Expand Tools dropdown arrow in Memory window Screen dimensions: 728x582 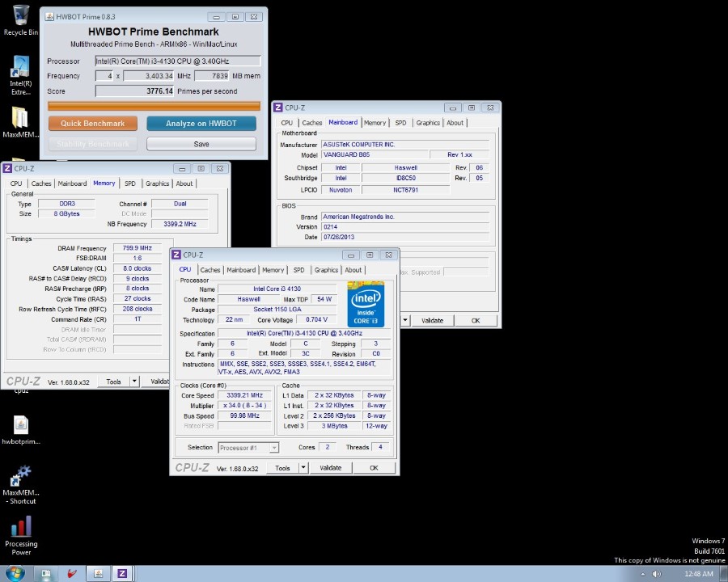[x=134, y=382]
